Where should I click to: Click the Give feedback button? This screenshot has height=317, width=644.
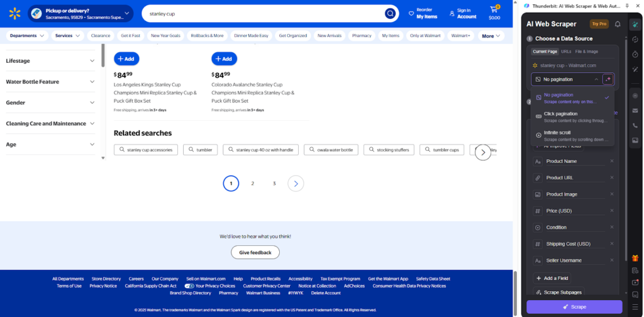coord(255,253)
